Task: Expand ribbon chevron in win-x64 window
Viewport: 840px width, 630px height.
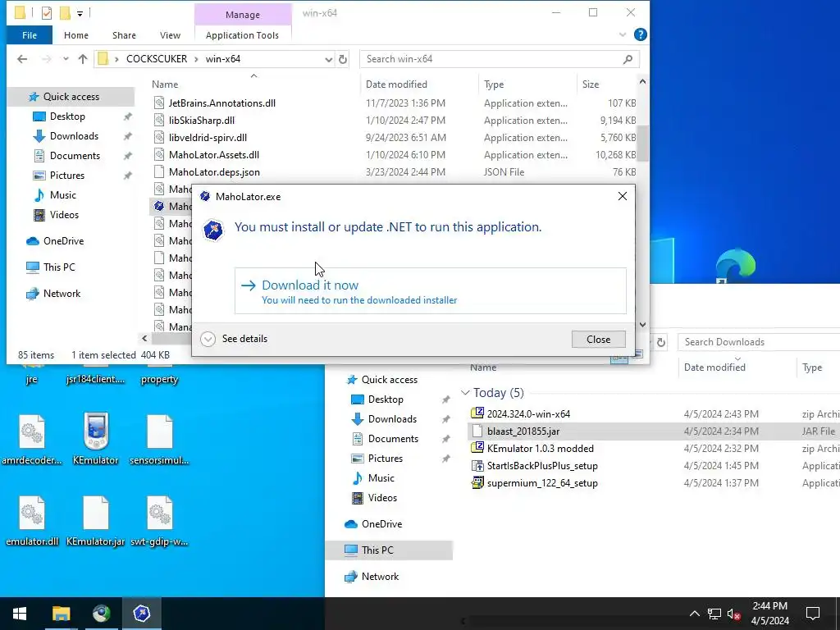Action: [623, 34]
